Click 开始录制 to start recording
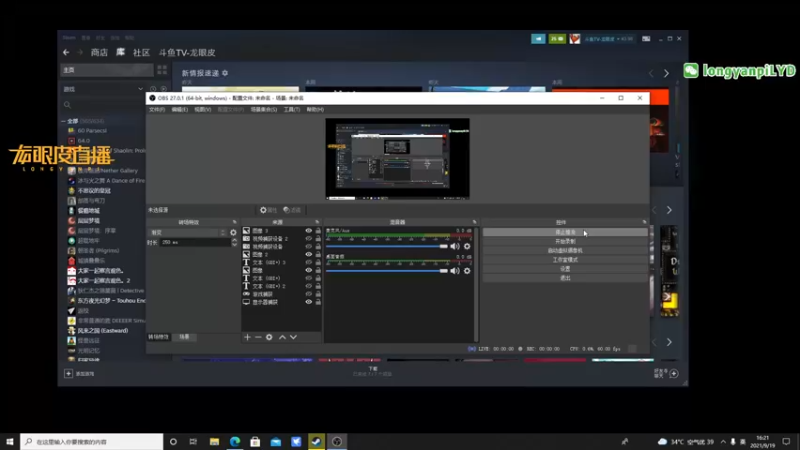 [565, 241]
